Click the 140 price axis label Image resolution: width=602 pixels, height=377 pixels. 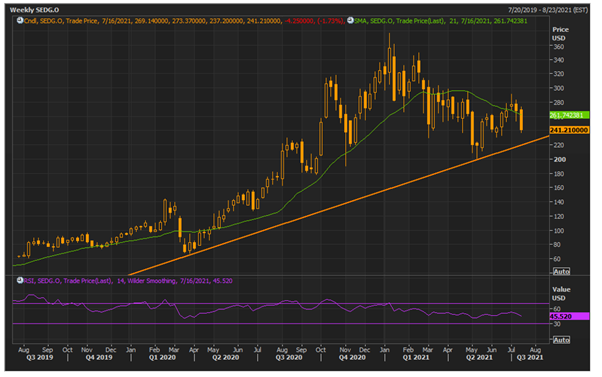click(559, 202)
